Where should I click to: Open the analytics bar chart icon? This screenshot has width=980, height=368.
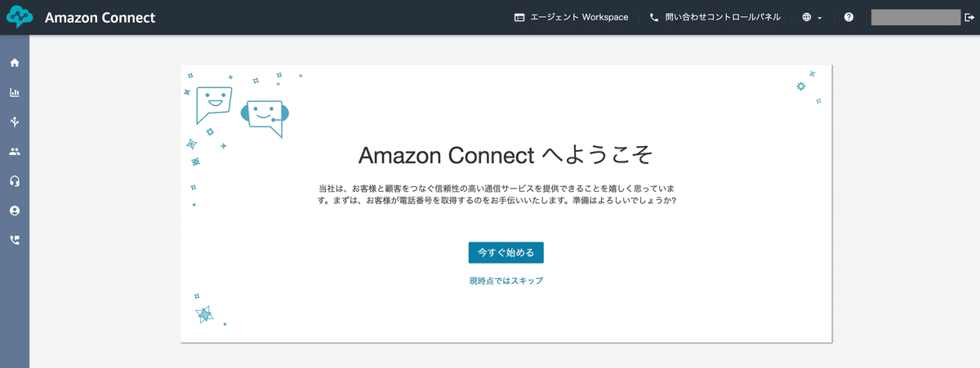[15, 93]
